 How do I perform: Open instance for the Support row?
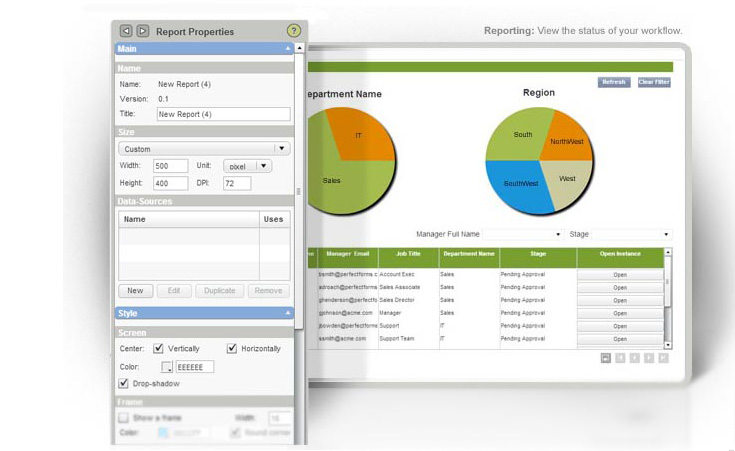[x=620, y=326]
